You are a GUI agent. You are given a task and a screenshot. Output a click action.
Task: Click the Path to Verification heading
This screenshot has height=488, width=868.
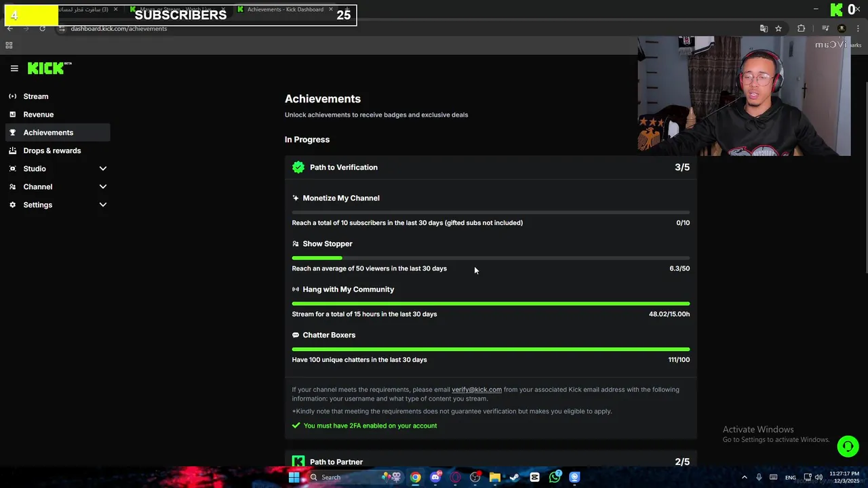[344, 167]
